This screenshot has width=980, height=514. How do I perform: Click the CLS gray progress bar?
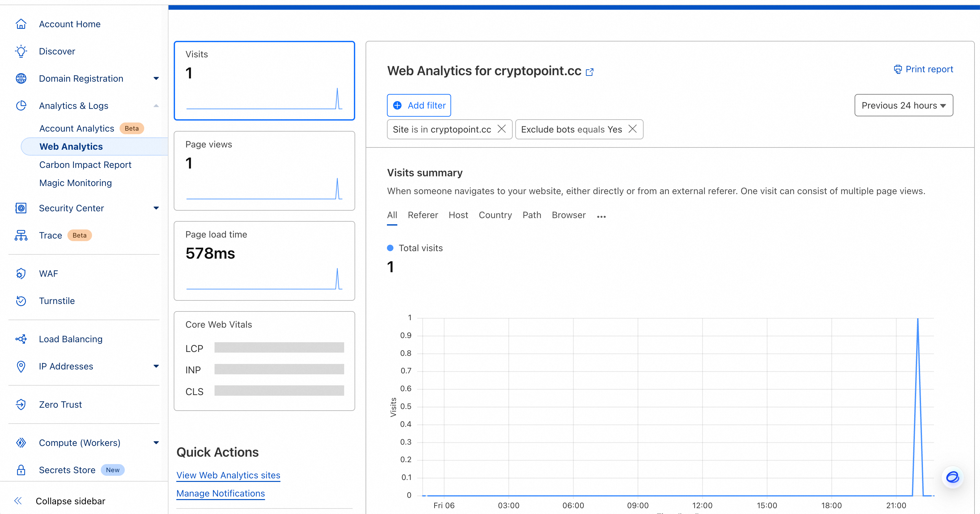click(x=279, y=391)
